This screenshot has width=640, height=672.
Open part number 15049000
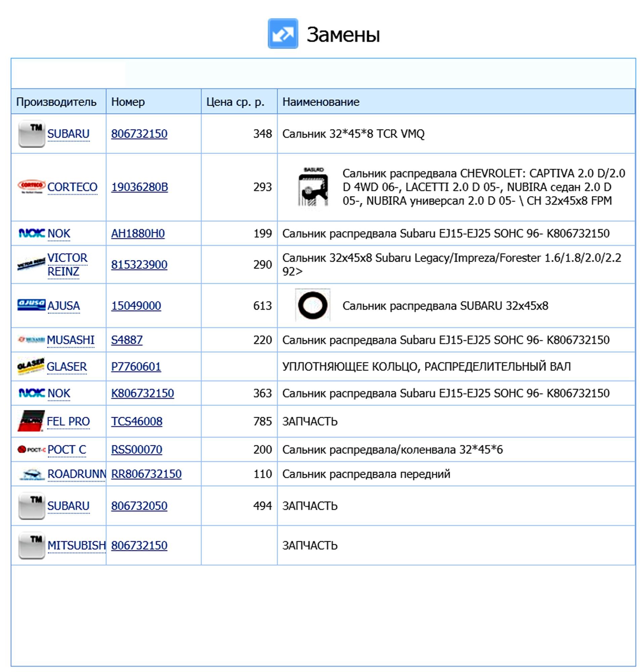(136, 306)
